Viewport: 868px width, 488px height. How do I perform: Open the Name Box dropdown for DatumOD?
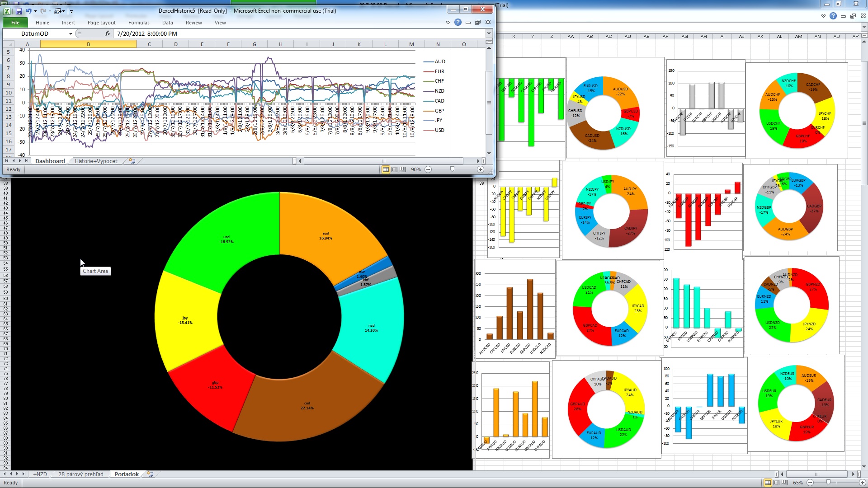click(71, 33)
